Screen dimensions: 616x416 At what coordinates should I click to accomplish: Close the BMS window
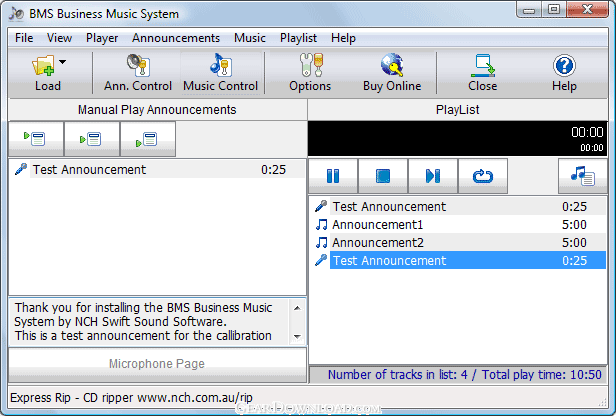(x=588, y=9)
